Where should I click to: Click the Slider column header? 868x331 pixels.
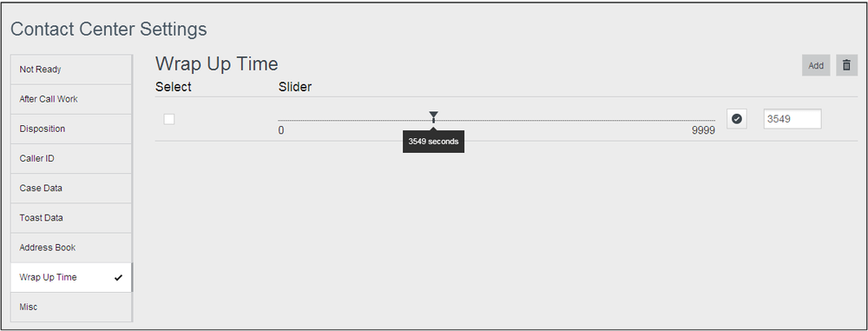pyautogui.click(x=295, y=87)
